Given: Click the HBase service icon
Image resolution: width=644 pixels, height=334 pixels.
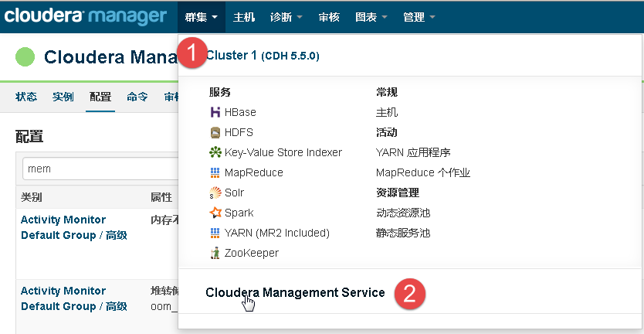Looking at the screenshot, I should tap(215, 112).
